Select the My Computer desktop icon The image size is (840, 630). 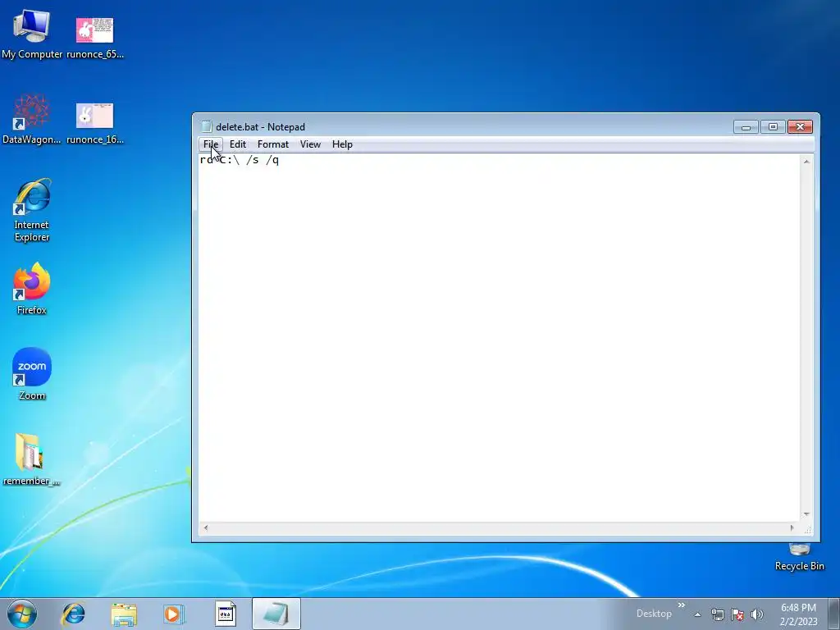coord(32,34)
